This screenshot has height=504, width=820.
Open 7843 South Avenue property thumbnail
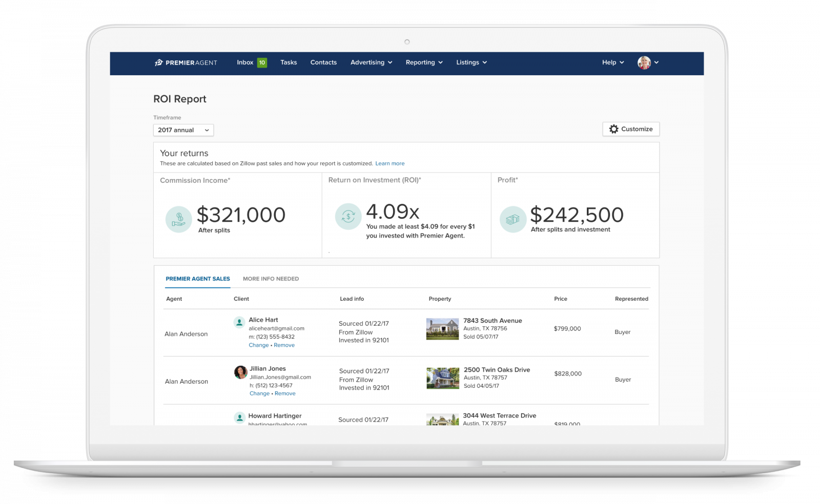click(x=442, y=329)
